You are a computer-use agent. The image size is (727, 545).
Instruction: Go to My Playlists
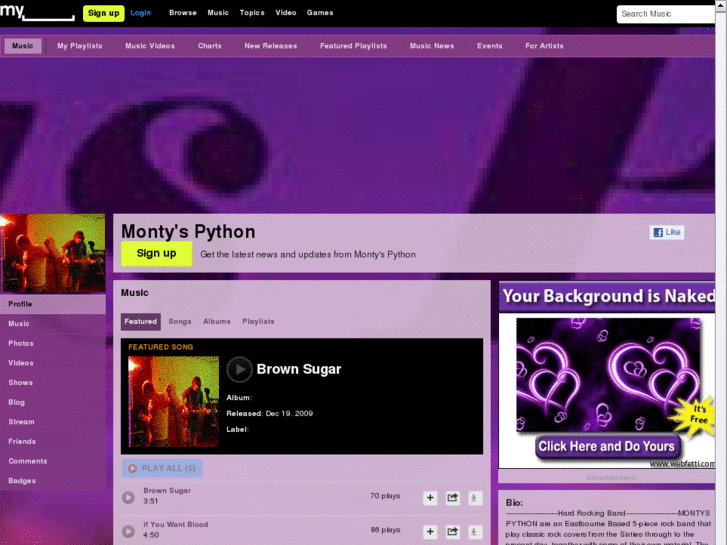coord(80,46)
